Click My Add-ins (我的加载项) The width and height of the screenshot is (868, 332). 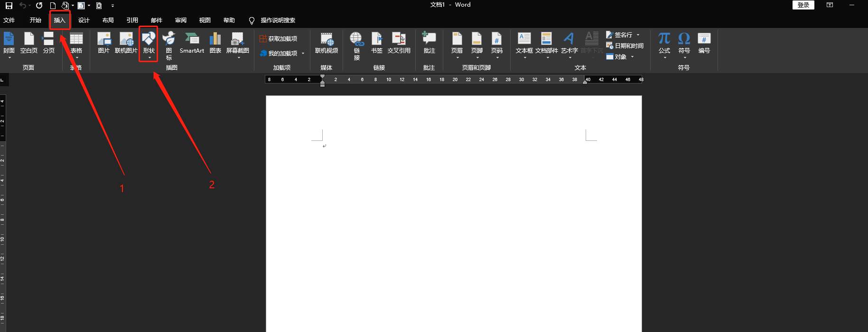279,54
